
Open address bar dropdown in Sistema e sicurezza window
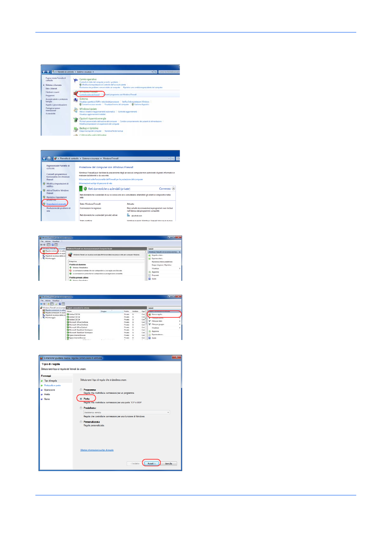(152, 72)
